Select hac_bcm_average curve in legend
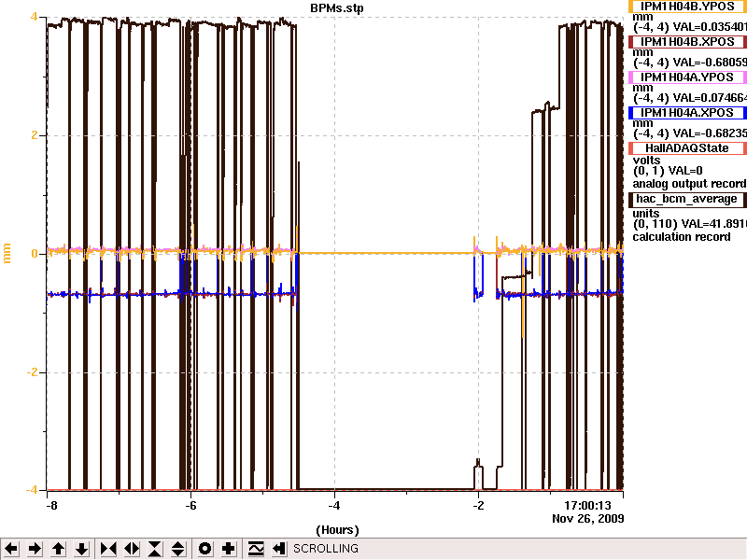 [x=687, y=199]
